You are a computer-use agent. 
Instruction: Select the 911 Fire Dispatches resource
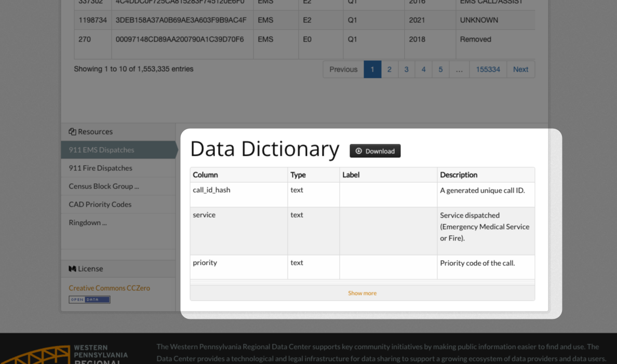click(x=101, y=168)
